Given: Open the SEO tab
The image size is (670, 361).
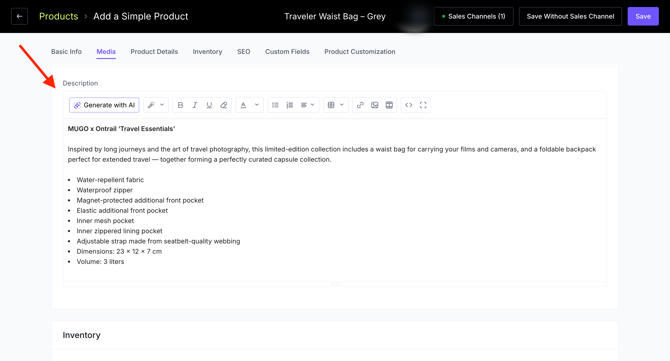Looking at the screenshot, I should click(x=244, y=52).
